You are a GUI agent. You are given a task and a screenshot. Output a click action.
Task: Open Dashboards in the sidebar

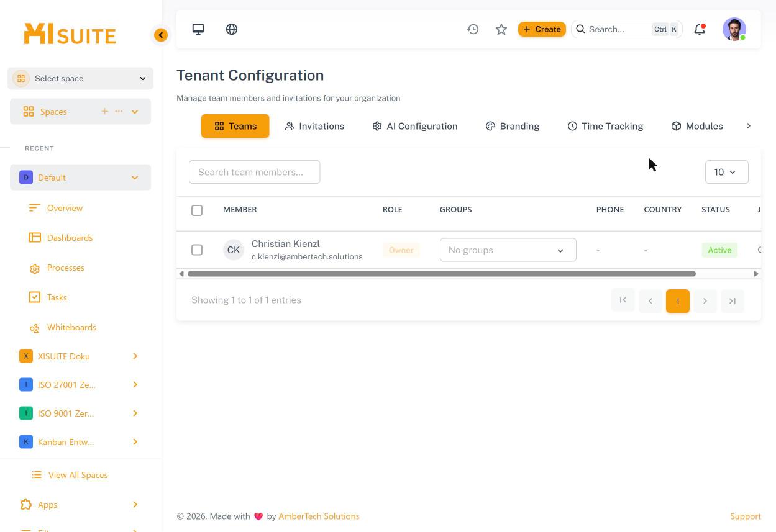tap(70, 238)
